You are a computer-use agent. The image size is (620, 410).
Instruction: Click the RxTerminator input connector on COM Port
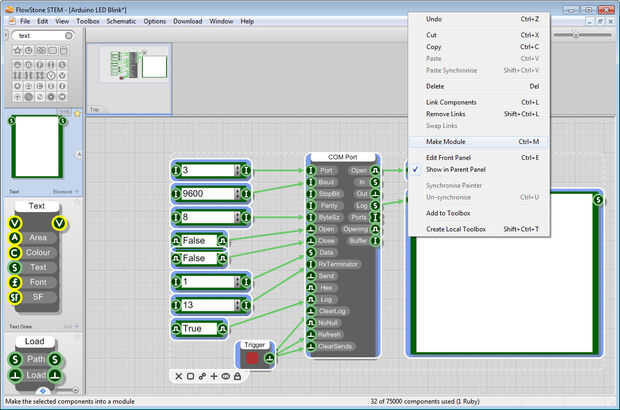click(311, 264)
